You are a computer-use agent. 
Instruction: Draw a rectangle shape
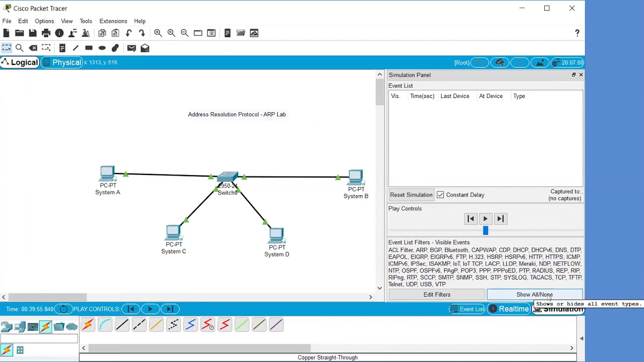89,48
